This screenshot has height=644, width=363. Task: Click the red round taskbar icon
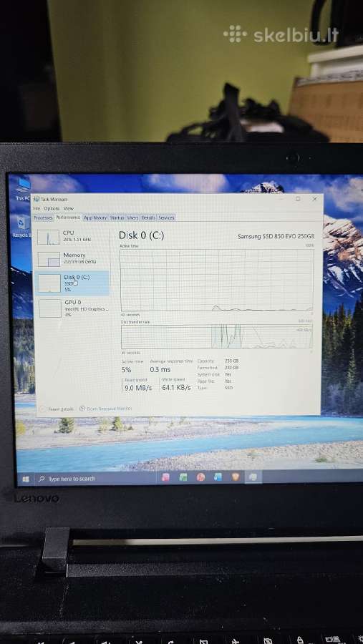[200, 477]
